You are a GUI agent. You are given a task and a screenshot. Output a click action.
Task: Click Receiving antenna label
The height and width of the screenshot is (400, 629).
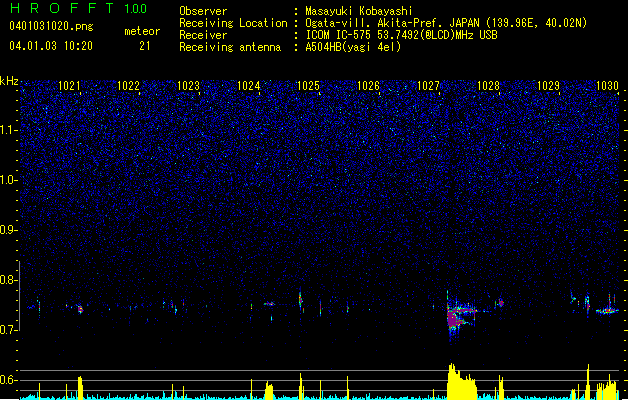pyautogui.click(x=230, y=47)
